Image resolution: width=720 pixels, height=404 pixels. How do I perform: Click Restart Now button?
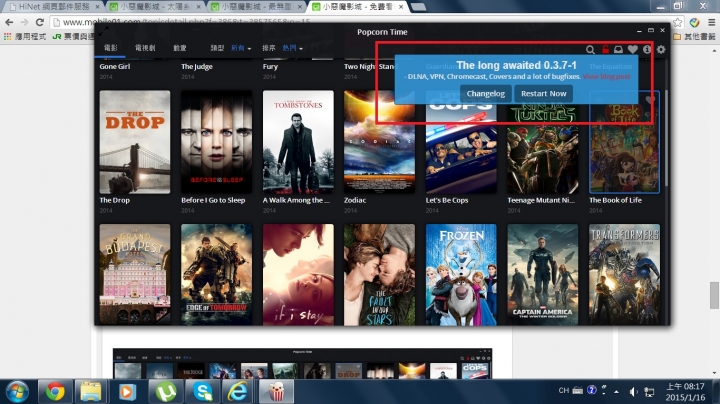tap(544, 94)
